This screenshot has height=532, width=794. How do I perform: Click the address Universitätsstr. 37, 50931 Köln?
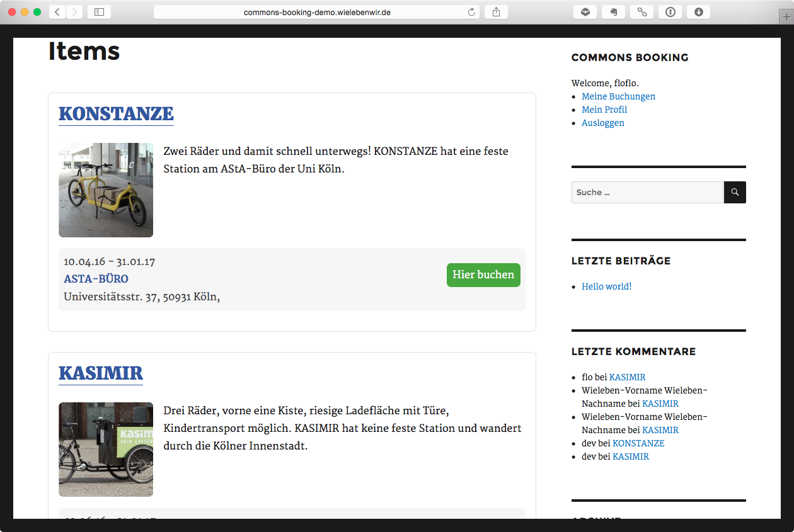(142, 297)
